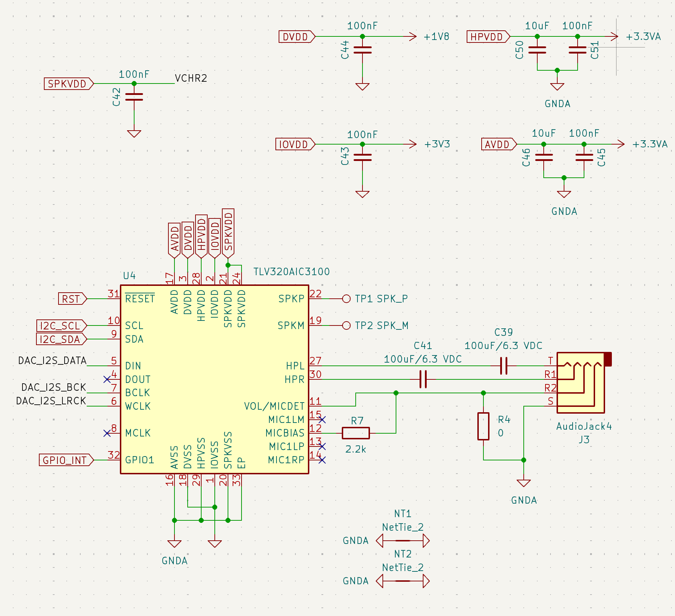Select capacitor C43 on the IOVDD rail
The width and height of the screenshot is (675, 616).
[x=362, y=157]
